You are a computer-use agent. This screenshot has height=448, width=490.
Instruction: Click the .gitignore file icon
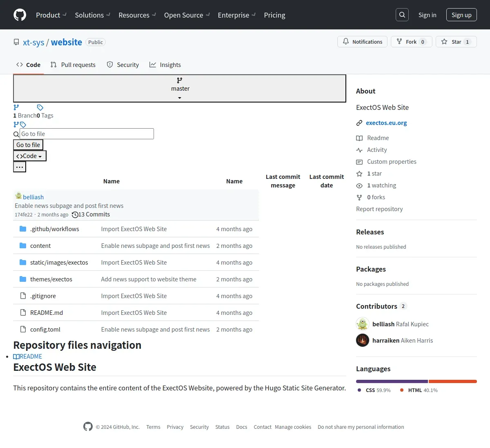[x=23, y=296]
